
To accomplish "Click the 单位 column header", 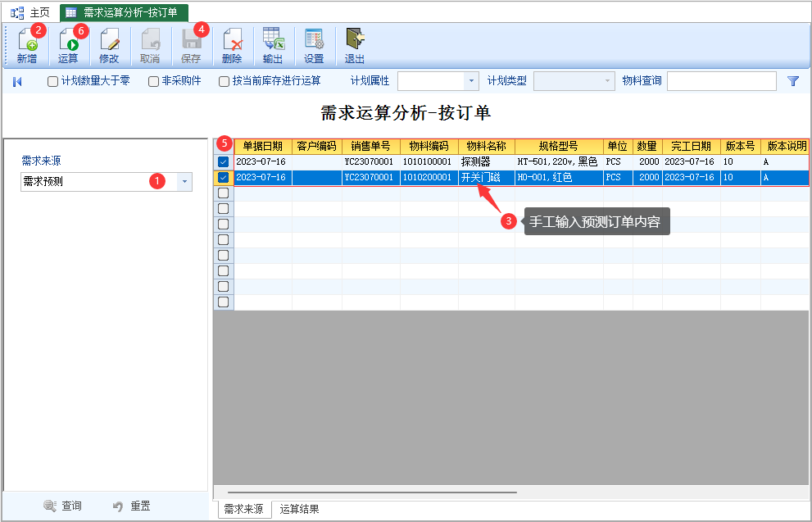I will click(618, 147).
